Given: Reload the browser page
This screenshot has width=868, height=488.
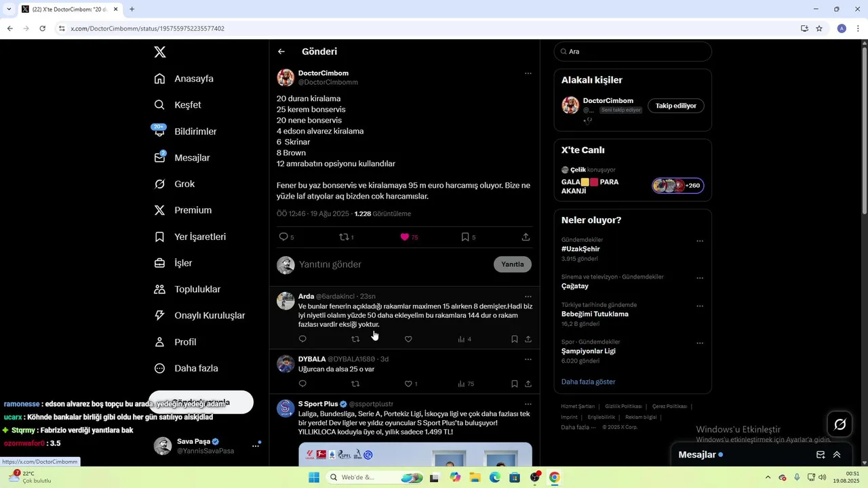Looking at the screenshot, I should tap(42, 28).
